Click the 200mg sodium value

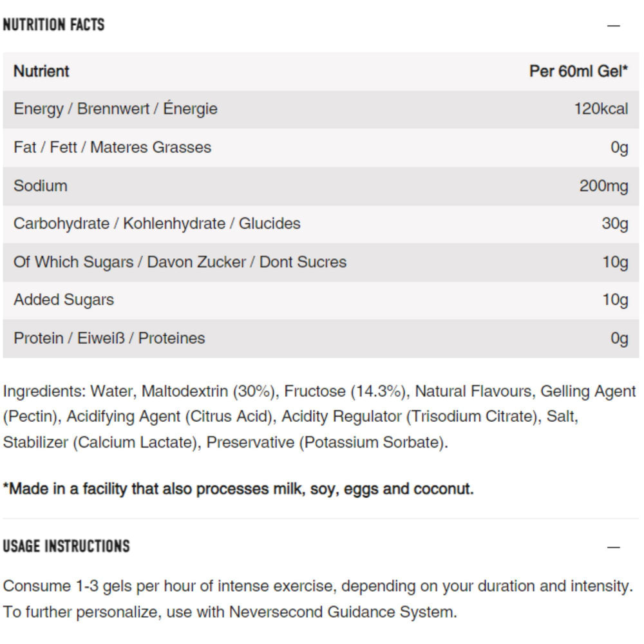pyautogui.click(x=603, y=185)
